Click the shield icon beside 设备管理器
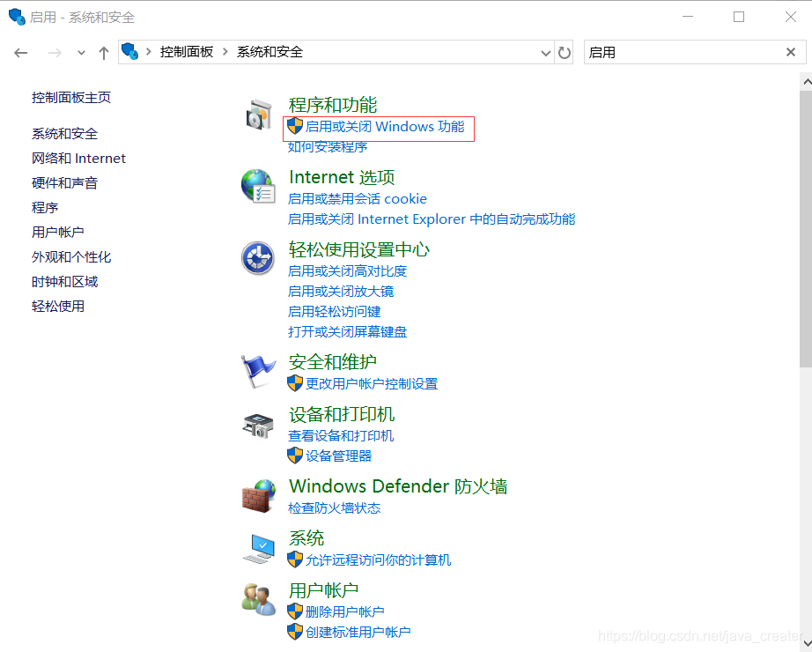The width and height of the screenshot is (812, 652). 295,456
